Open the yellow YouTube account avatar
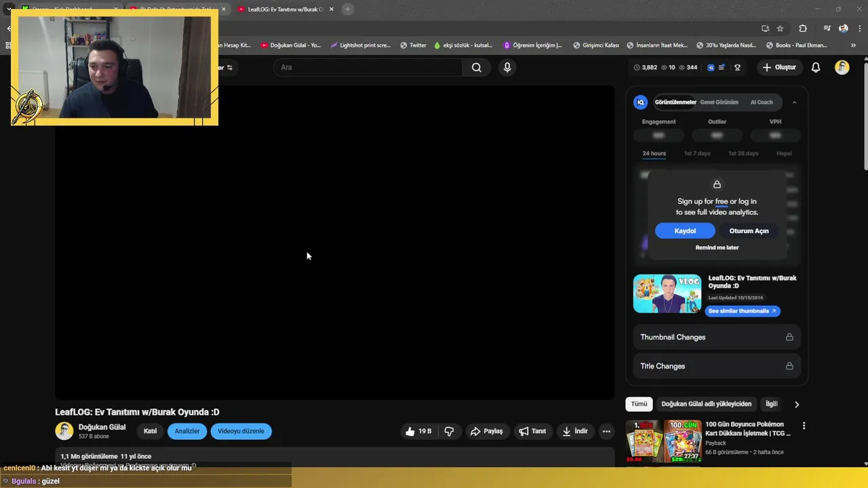 click(842, 67)
